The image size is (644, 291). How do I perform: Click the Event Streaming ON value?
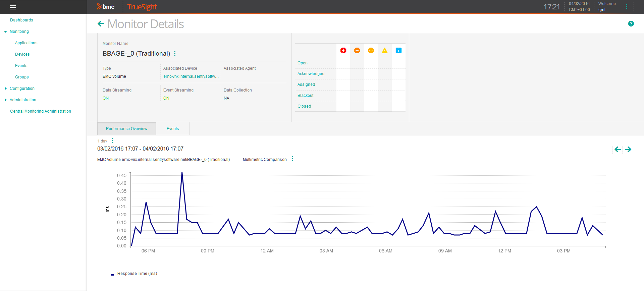[x=166, y=98]
